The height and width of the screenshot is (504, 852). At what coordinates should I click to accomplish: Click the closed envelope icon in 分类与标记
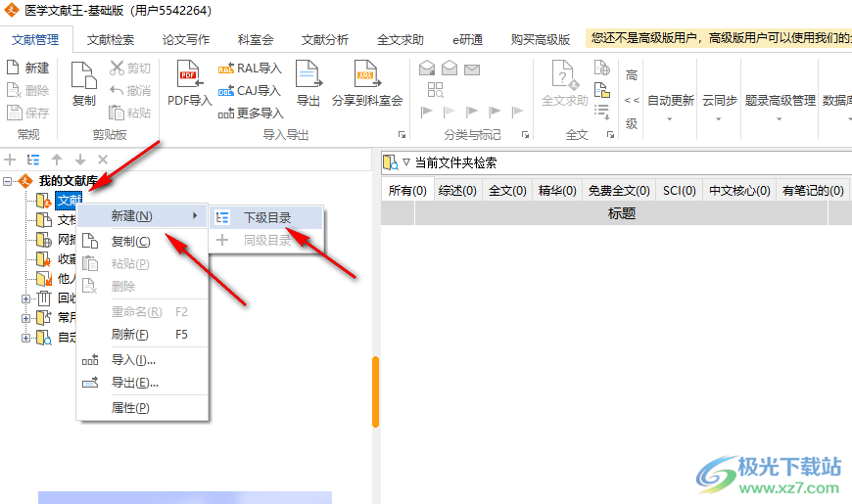coord(472,69)
